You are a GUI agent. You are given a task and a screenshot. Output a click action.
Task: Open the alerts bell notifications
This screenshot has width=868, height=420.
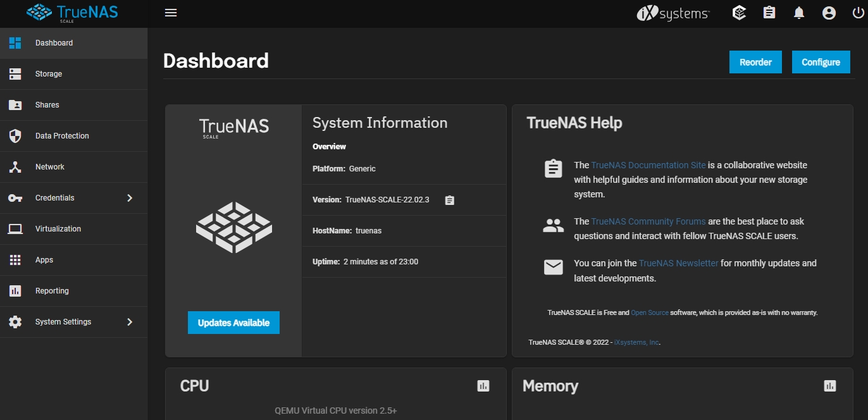799,13
